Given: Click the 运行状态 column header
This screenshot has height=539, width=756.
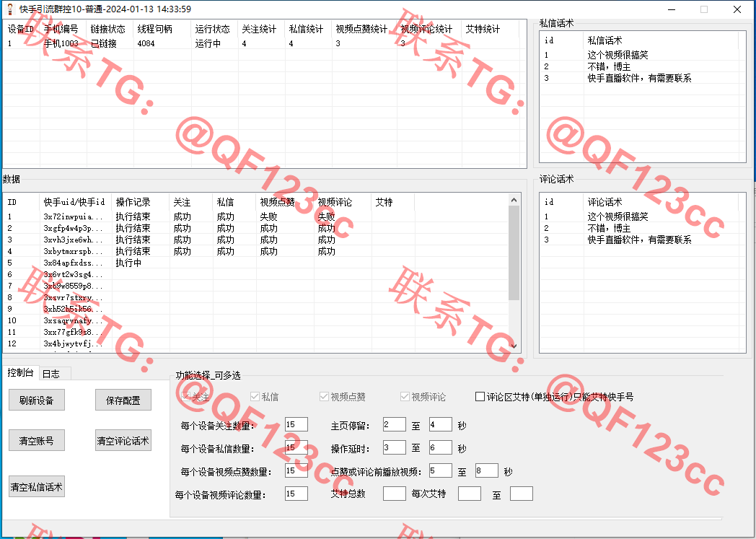Looking at the screenshot, I should [x=214, y=29].
